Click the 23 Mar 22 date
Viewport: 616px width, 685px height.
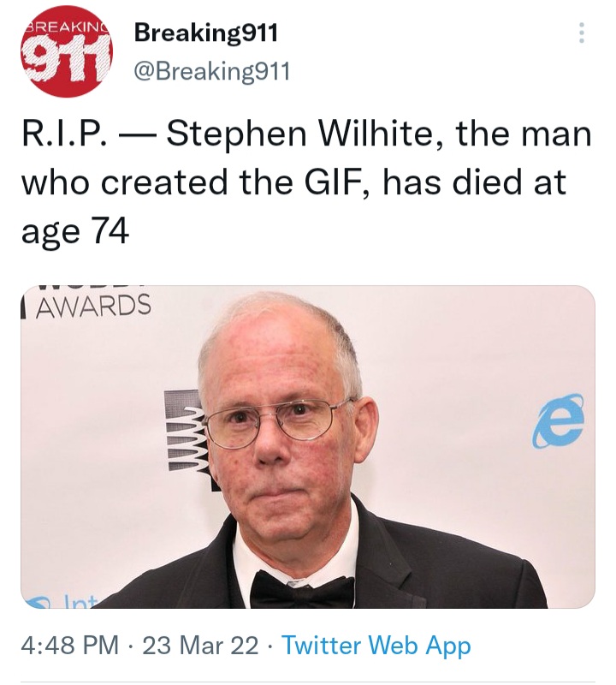tap(200, 646)
